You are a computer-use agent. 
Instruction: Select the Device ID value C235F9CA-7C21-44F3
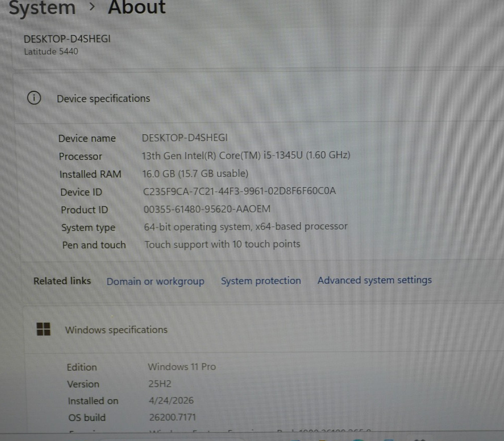[x=240, y=191]
